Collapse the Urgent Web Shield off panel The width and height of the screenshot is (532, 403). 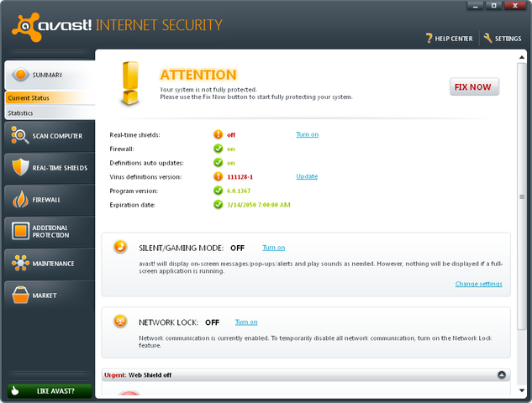coord(502,375)
